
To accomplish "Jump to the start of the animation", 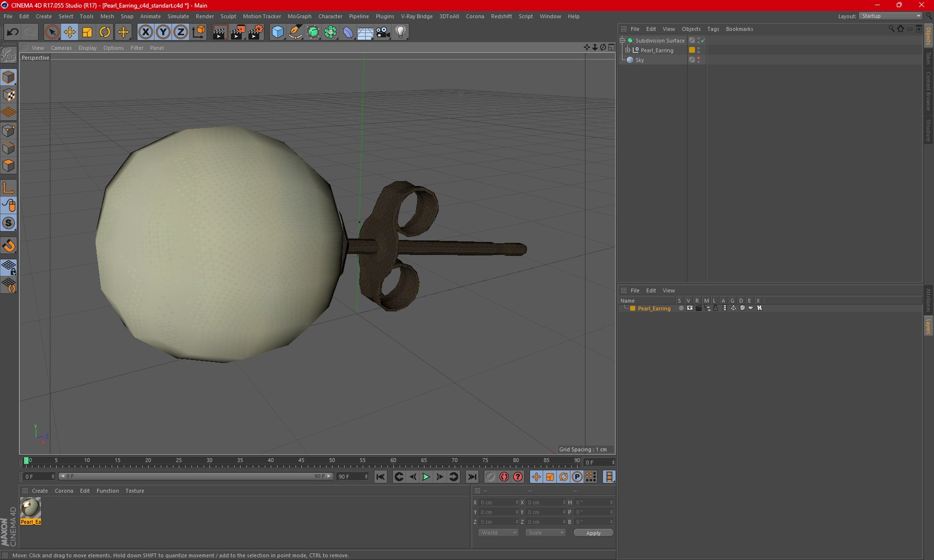I will 380,477.
